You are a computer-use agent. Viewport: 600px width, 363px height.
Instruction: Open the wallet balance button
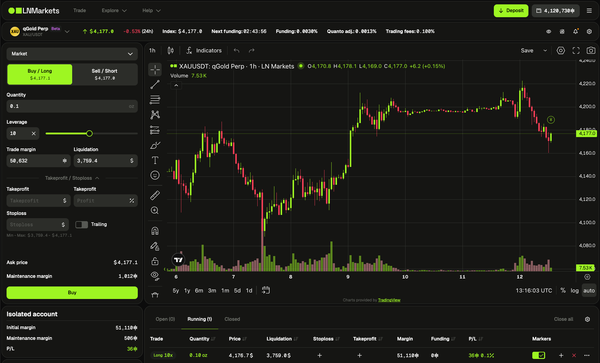coord(555,11)
